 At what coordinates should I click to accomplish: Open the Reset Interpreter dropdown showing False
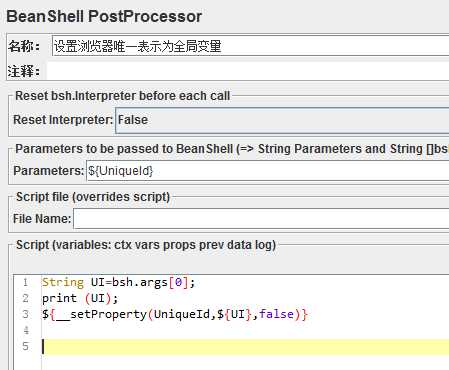[282, 120]
